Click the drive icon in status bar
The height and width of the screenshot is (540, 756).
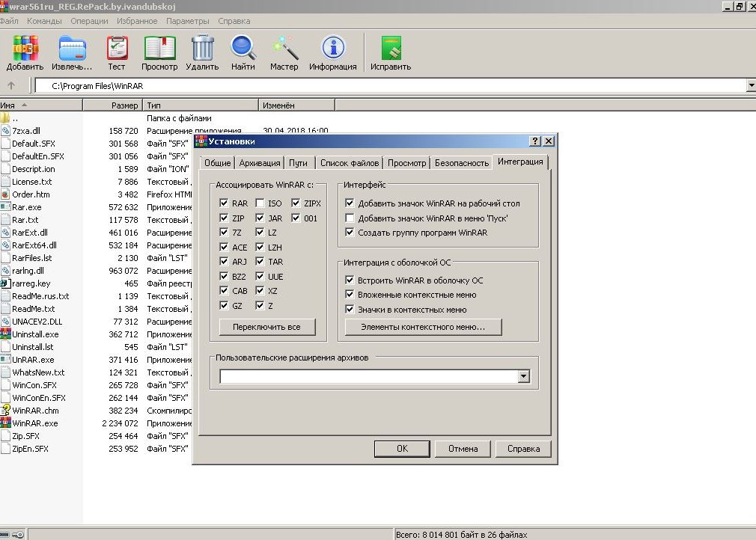[x=4, y=535]
